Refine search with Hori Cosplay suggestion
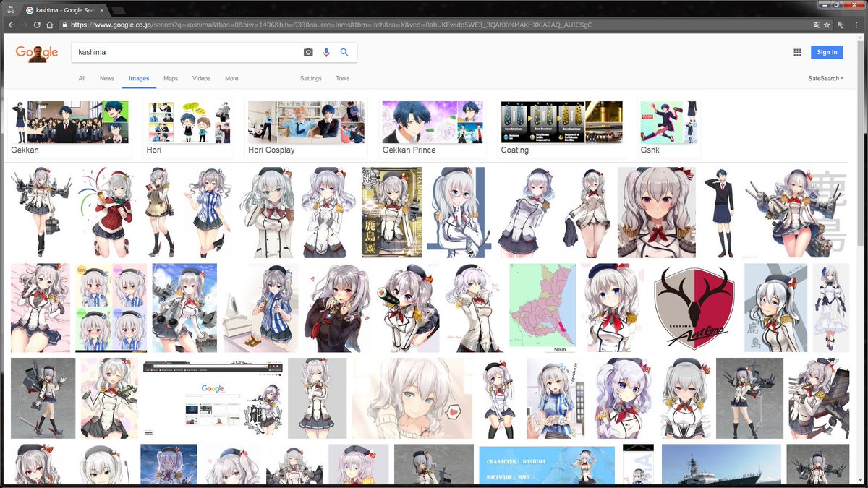 click(x=307, y=129)
